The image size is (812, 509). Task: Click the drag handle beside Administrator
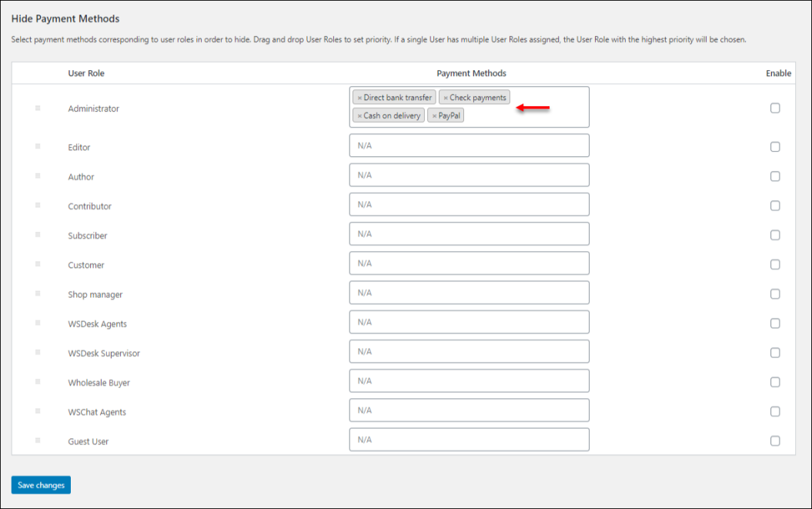37,109
